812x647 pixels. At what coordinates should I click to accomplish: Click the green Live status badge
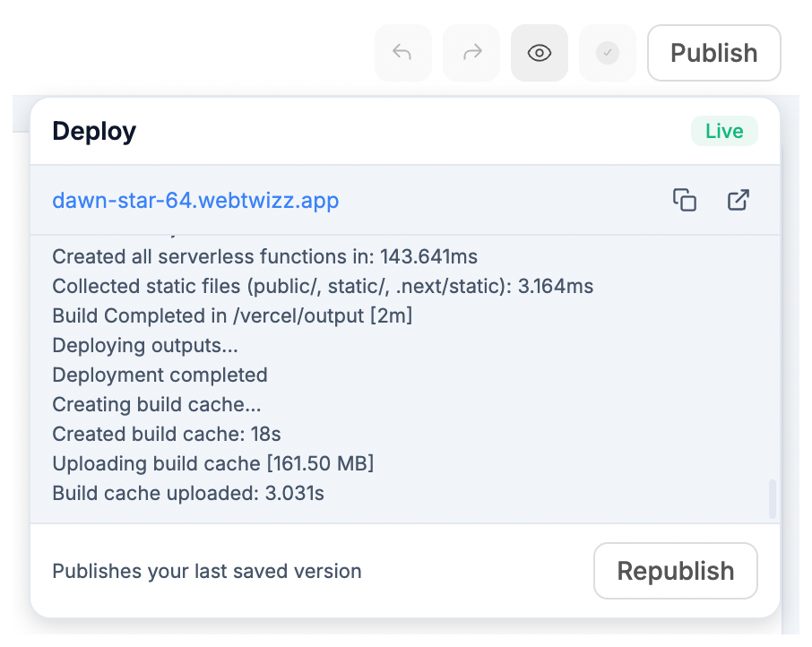coord(723,131)
